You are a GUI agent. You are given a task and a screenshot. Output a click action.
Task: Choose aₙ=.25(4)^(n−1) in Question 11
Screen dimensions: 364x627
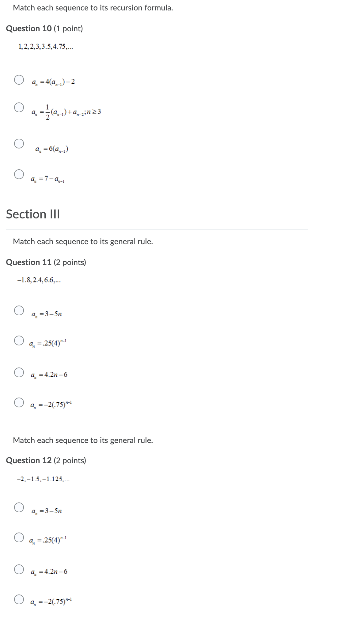(x=19, y=340)
